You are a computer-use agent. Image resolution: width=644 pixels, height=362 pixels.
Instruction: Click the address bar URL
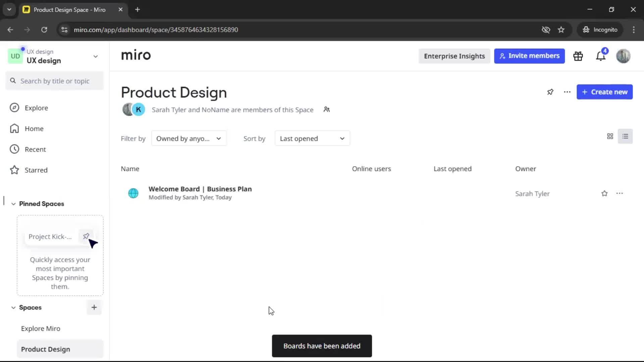coord(156,30)
